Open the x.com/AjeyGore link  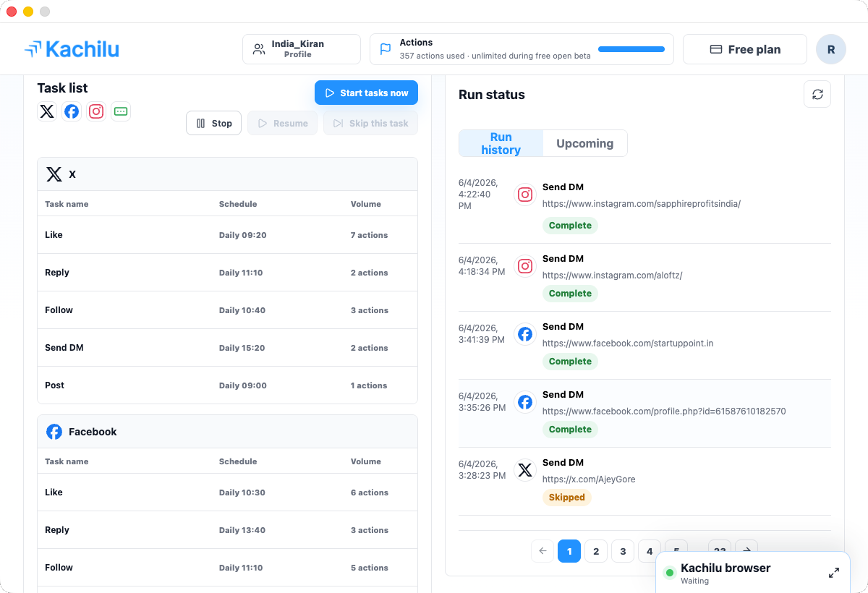(x=589, y=479)
